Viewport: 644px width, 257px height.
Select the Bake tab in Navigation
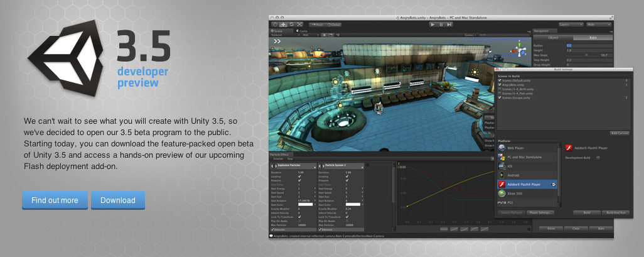click(593, 38)
